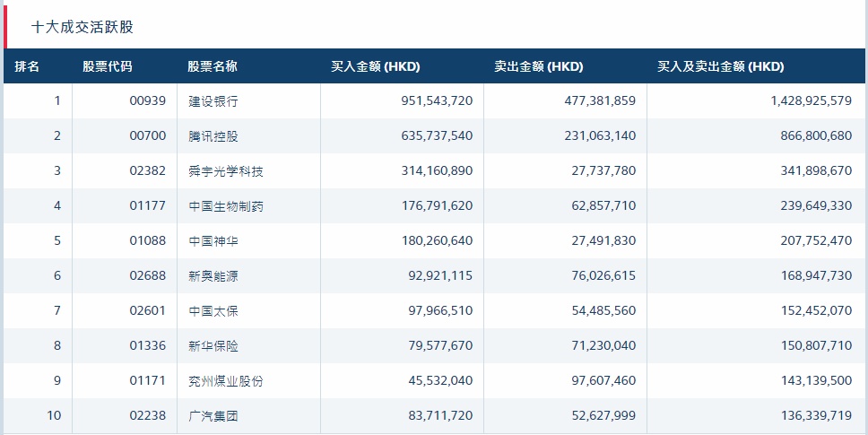Click the total turnover value 1,428,925,579
868x435 pixels.
pyautogui.click(x=811, y=101)
